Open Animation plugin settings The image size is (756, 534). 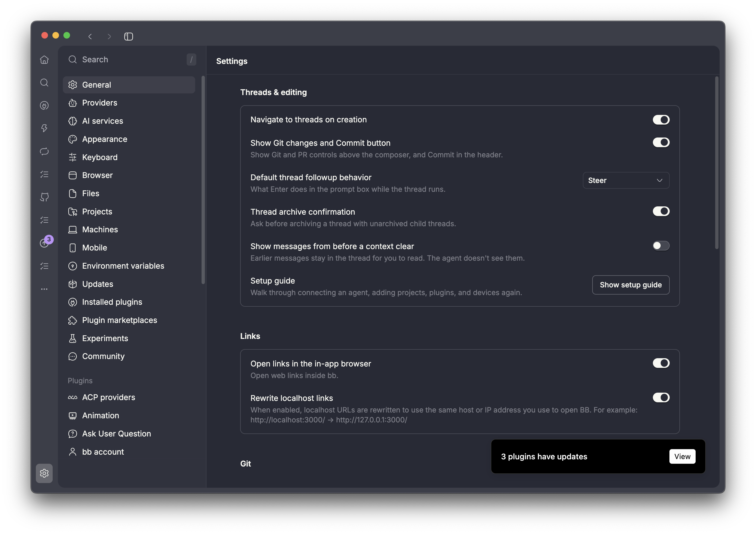[129, 416]
